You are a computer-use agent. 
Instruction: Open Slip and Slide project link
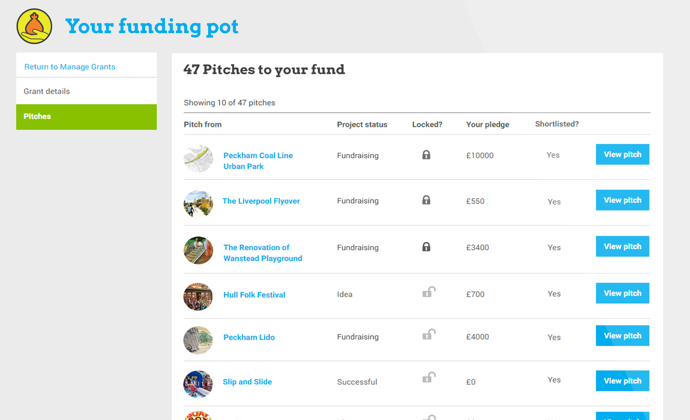click(x=247, y=382)
